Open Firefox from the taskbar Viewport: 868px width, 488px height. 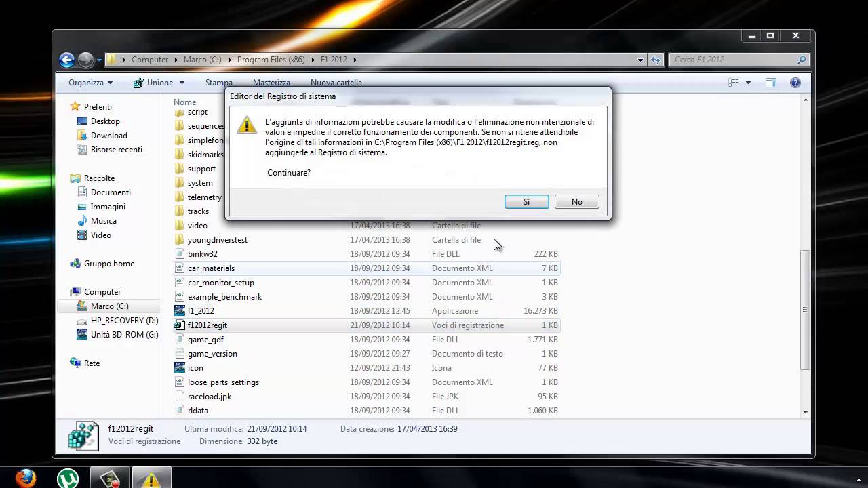(26, 479)
